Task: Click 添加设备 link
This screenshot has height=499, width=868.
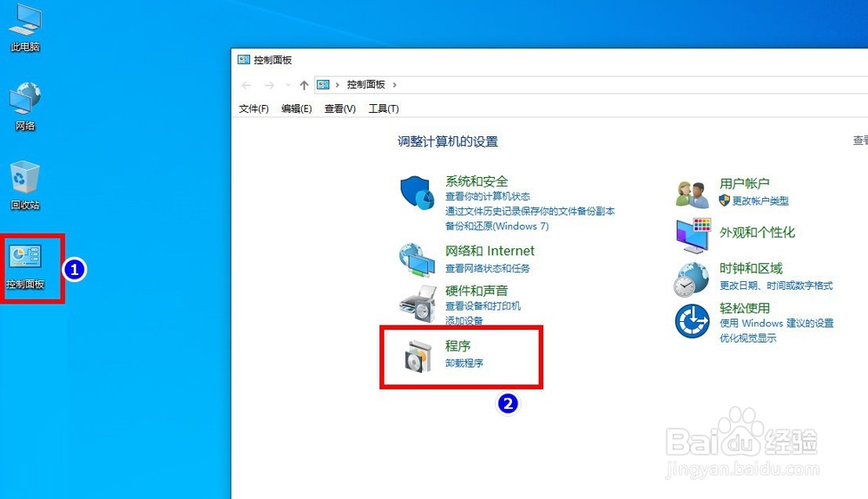Action: point(464,320)
